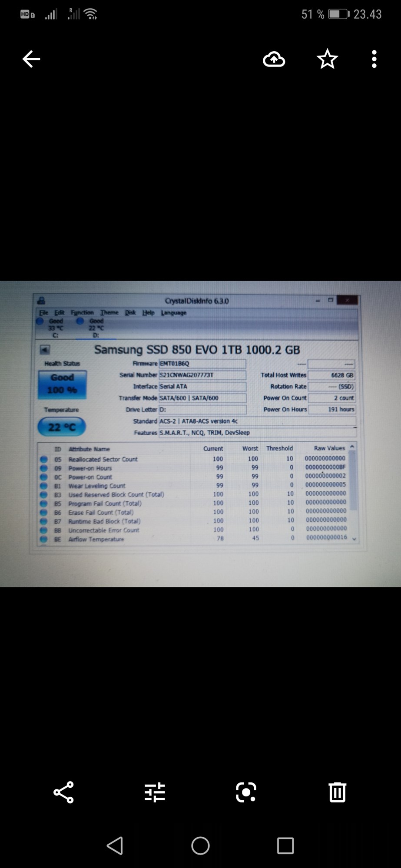The image size is (401, 868).
Task: Click Power On Hours 191 hours value
Action: point(331,409)
